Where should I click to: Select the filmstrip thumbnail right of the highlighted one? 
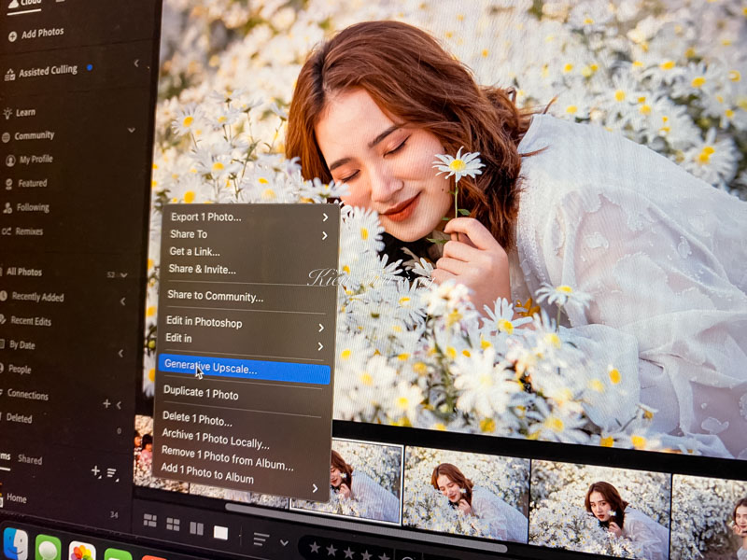(466, 495)
